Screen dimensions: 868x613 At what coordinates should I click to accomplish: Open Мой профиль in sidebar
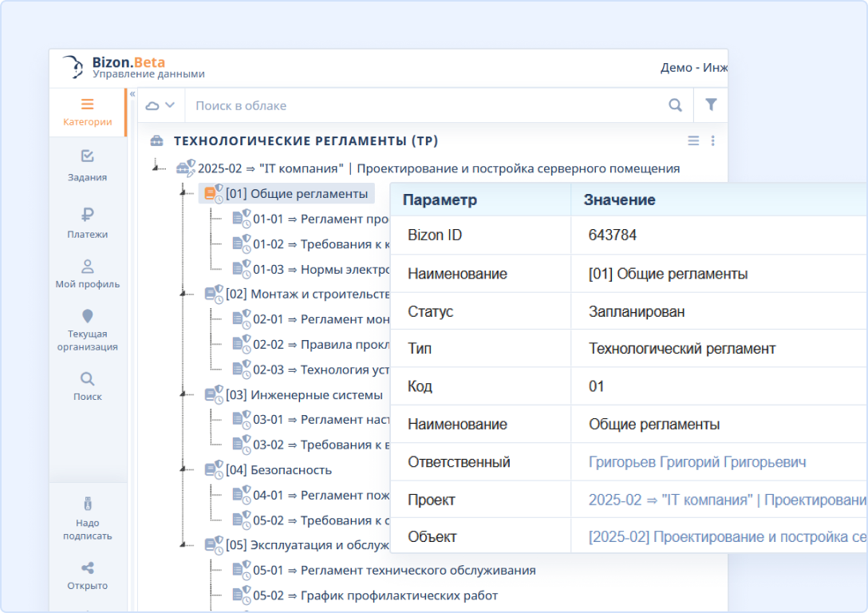pos(87,274)
